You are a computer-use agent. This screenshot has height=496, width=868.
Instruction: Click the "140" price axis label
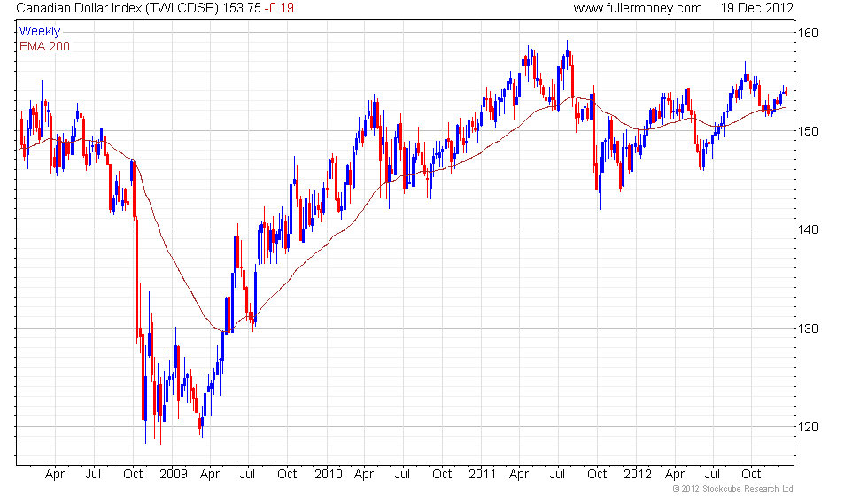[808, 229]
